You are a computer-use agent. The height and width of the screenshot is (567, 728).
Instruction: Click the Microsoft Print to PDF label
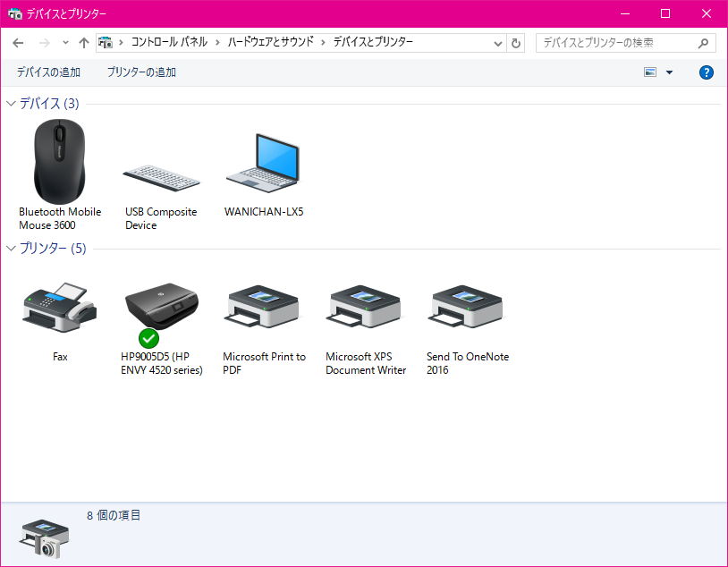(264, 363)
